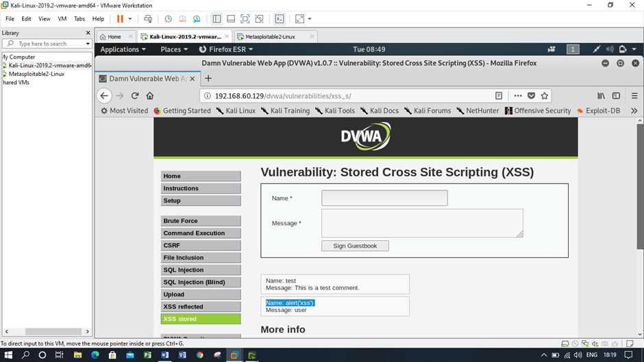The height and width of the screenshot is (362, 644).
Task: Open the Tabs menu in VMware
Action: pyautogui.click(x=79, y=19)
